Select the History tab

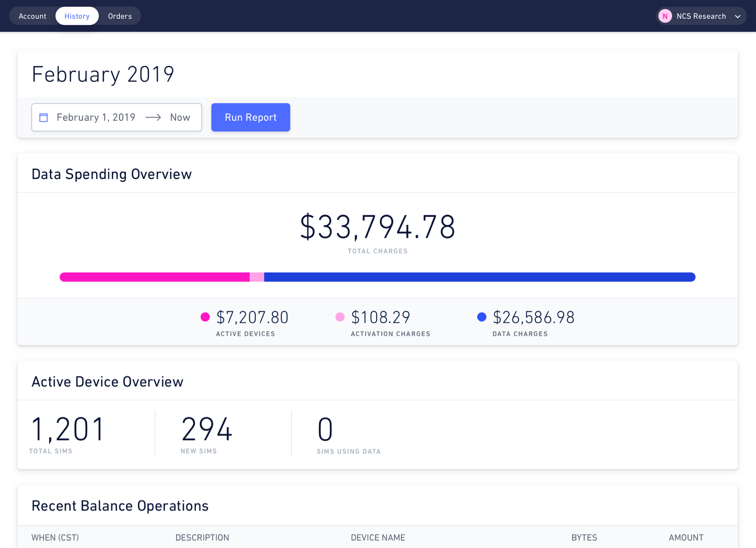(77, 16)
